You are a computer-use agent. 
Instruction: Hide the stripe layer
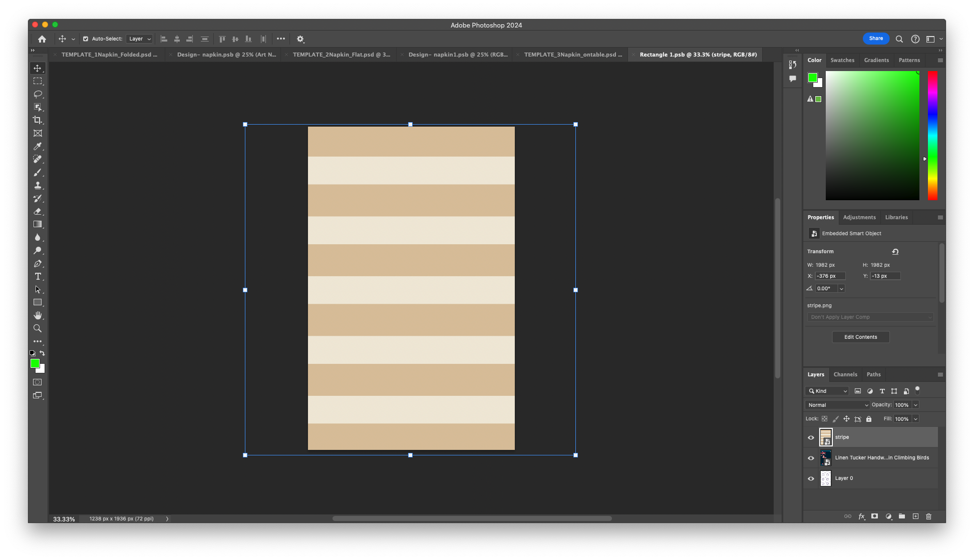811,437
